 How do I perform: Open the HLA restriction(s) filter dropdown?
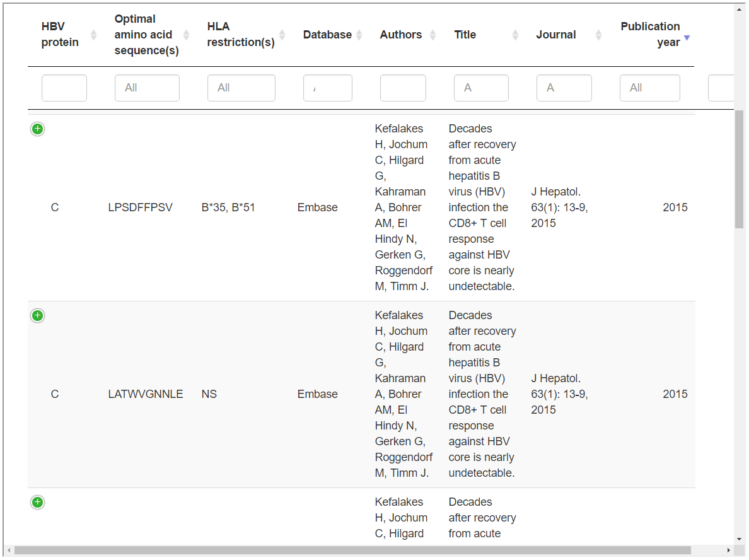[241, 88]
